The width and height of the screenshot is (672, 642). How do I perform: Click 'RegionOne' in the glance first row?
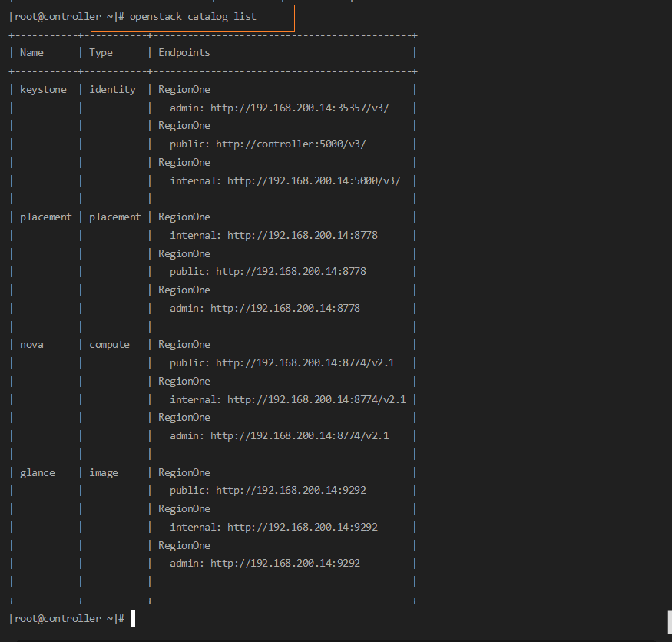point(184,473)
